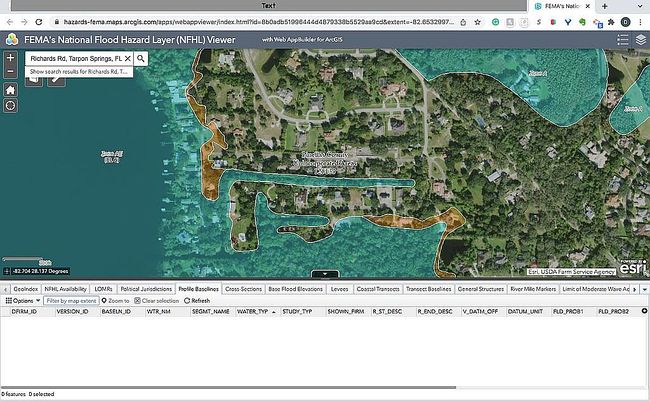650x401 pixels.
Task: Switch to the NFHL Availability tab
Action: (65, 289)
